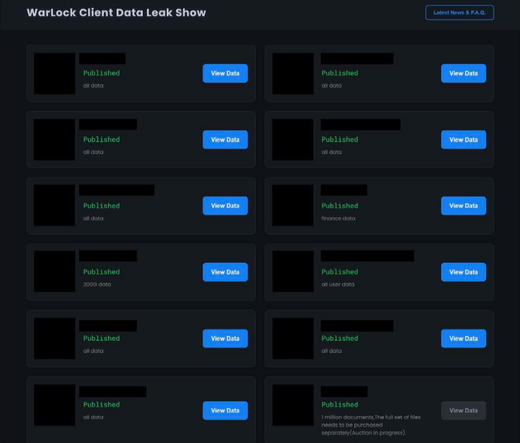View Data for fifth row right card
This screenshot has height=443, width=520.
(463, 338)
